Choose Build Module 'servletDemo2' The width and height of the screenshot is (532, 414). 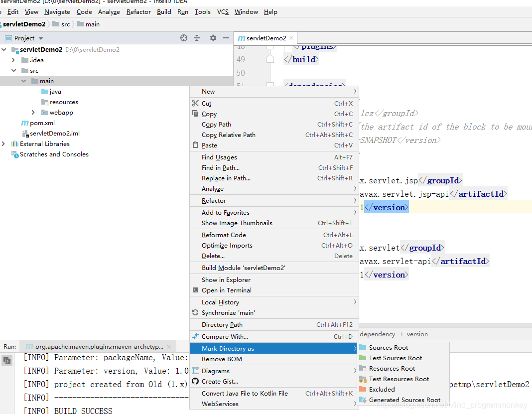[274, 268]
